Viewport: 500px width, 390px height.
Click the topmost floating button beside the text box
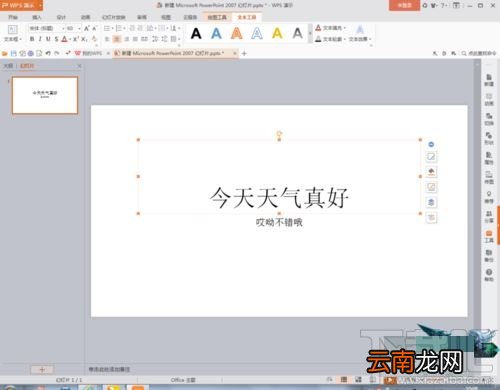(431, 144)
